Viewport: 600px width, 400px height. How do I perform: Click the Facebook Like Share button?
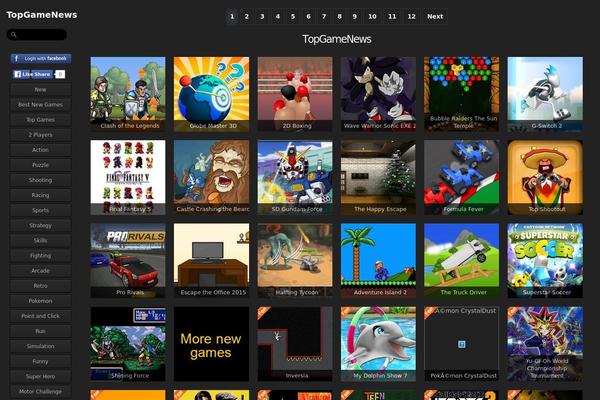pyautogui.click(x=33, y=74)
